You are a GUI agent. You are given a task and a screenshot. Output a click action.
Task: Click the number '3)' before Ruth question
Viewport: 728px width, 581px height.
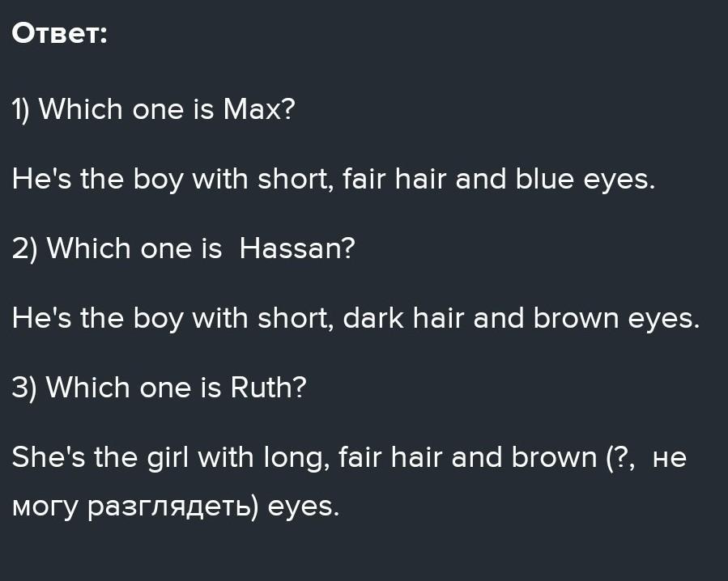click(x=24, y=389)
